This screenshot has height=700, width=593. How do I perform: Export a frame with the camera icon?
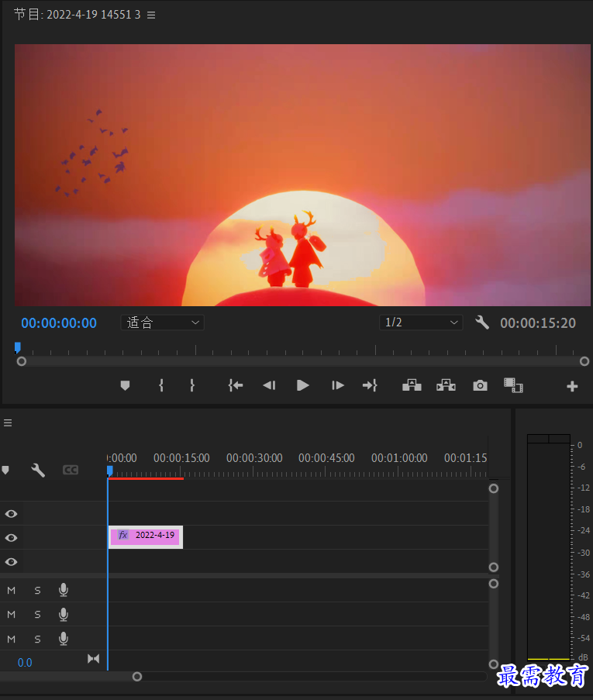480,385
